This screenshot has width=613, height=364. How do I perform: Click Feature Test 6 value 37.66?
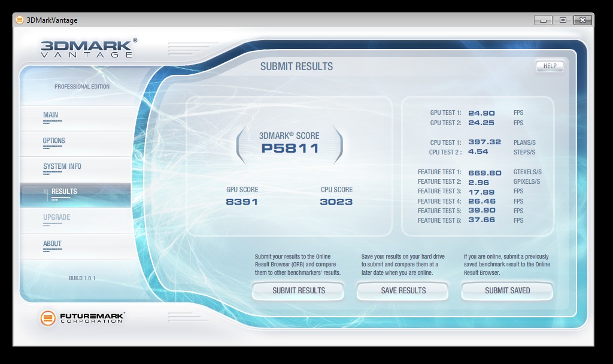pyautogui.click(x=482, y=220)
